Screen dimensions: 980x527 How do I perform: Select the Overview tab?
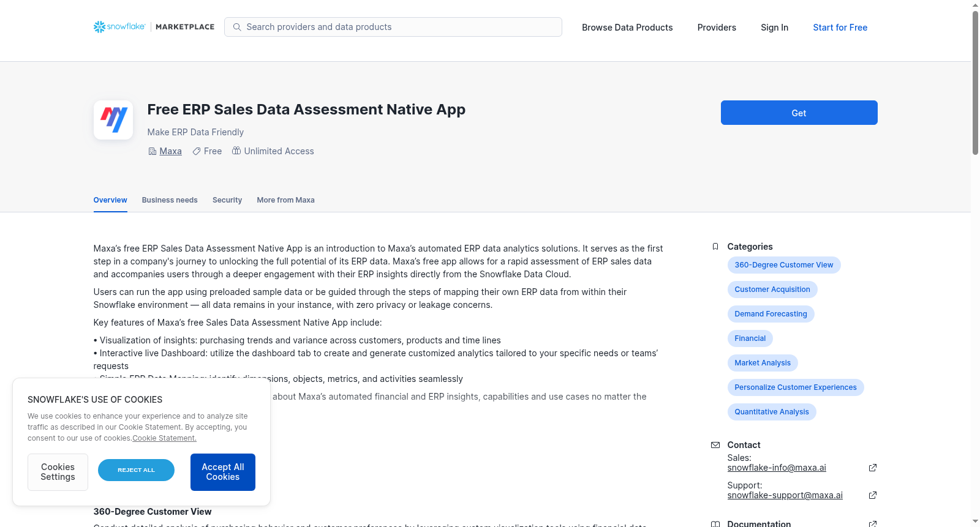click(110, 200)
